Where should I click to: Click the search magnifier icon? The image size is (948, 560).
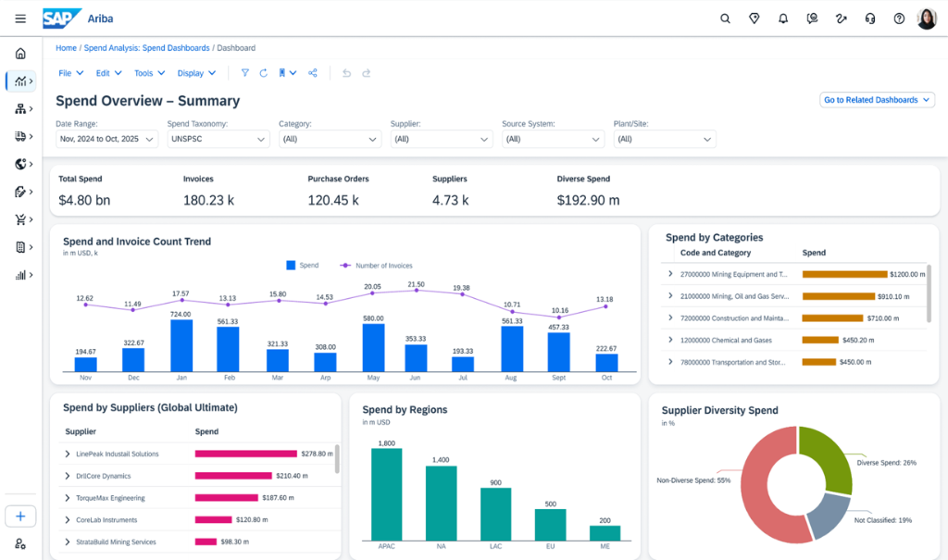click(x=725, y=19)
